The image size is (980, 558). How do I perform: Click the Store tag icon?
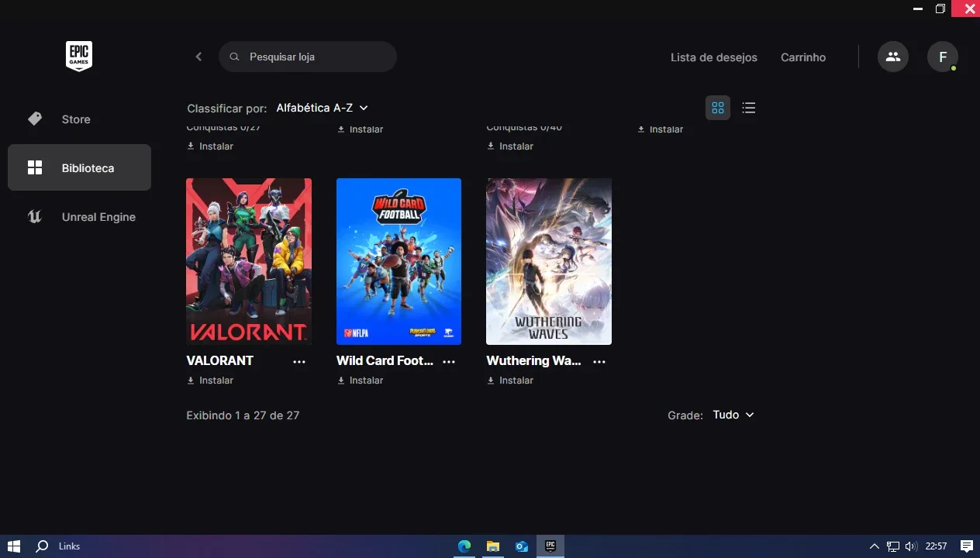pyautogui.click(x=35, y=119)
